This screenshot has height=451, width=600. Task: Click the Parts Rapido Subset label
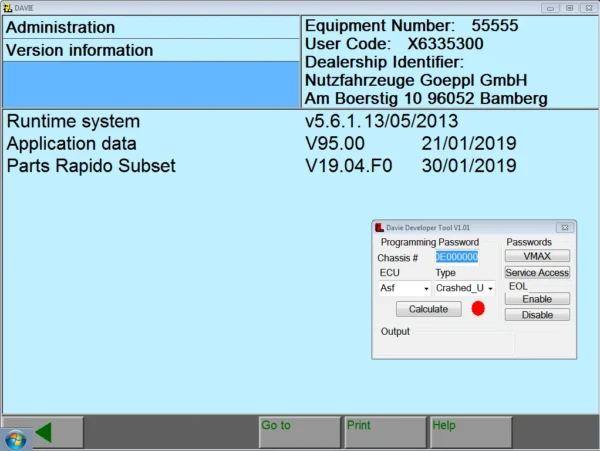pyautogui.click(x=91, y=166)
